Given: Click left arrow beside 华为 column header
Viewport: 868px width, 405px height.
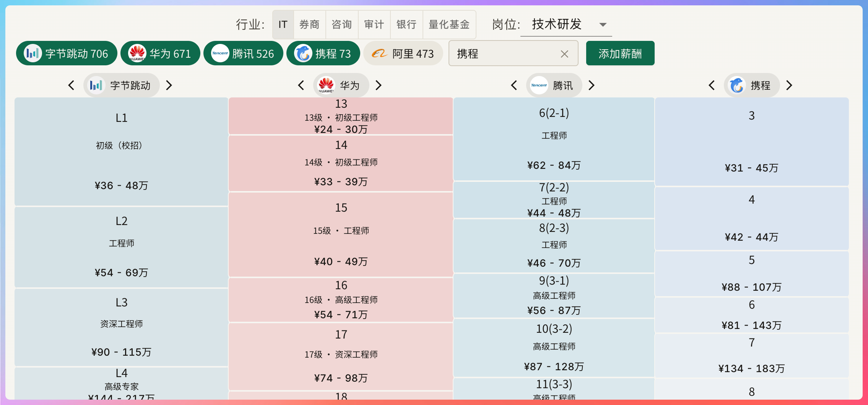Looking at the screenshot, I should click(x=301, y=85).
